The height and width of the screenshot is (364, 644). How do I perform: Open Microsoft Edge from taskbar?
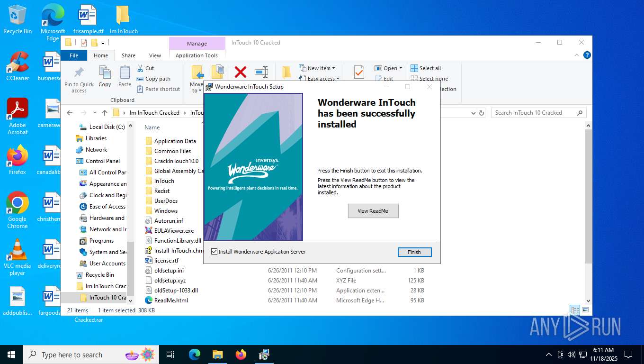195,355
